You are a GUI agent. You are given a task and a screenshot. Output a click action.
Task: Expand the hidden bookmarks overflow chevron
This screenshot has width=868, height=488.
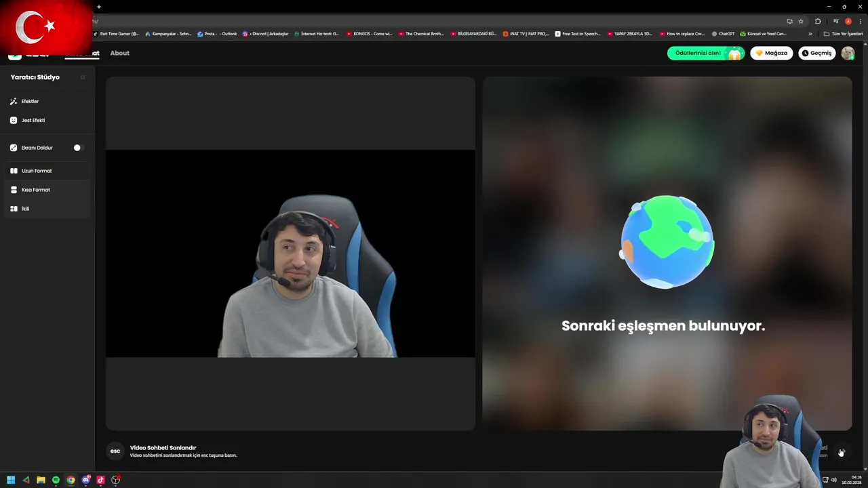click(810, 34)
